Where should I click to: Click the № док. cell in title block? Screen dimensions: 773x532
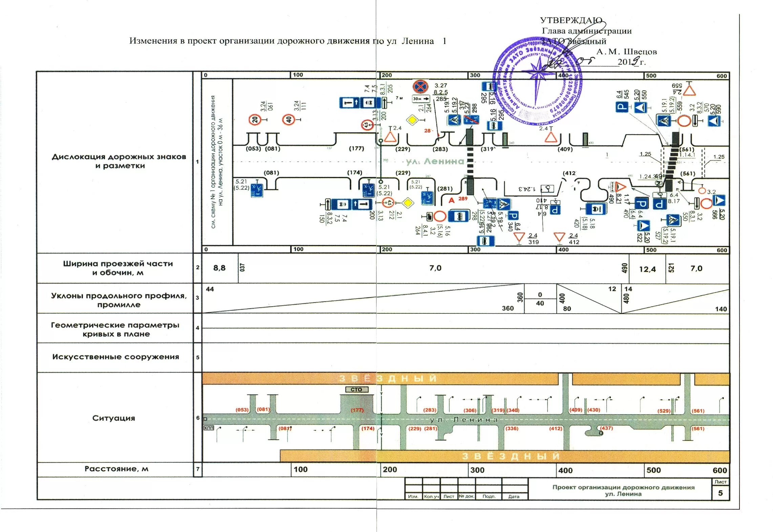coord(467,496)
